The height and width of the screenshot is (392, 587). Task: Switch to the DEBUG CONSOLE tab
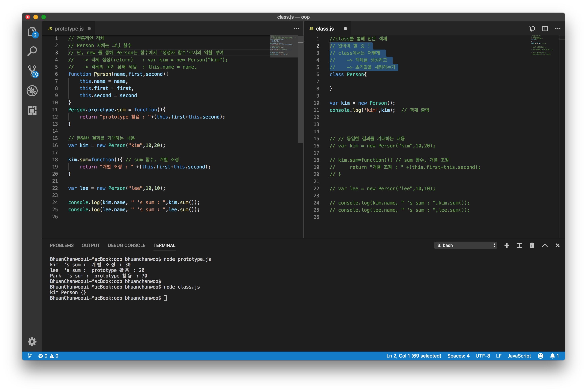(127, 245)
